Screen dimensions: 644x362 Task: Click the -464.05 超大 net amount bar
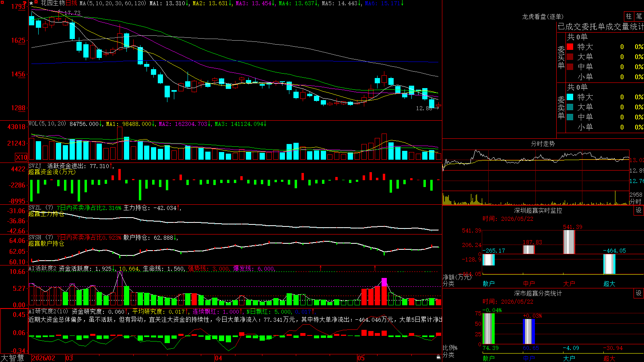(x=609, y=264)
